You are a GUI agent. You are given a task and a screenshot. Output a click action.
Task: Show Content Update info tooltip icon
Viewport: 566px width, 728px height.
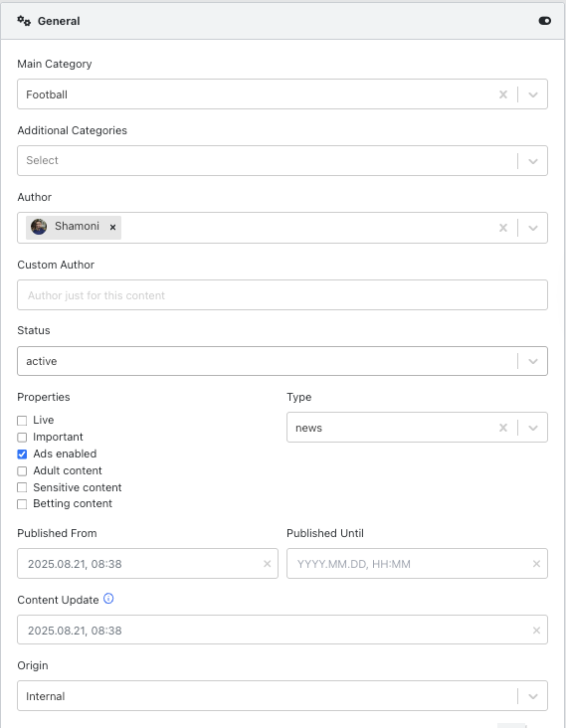click(x=108, y=599)
